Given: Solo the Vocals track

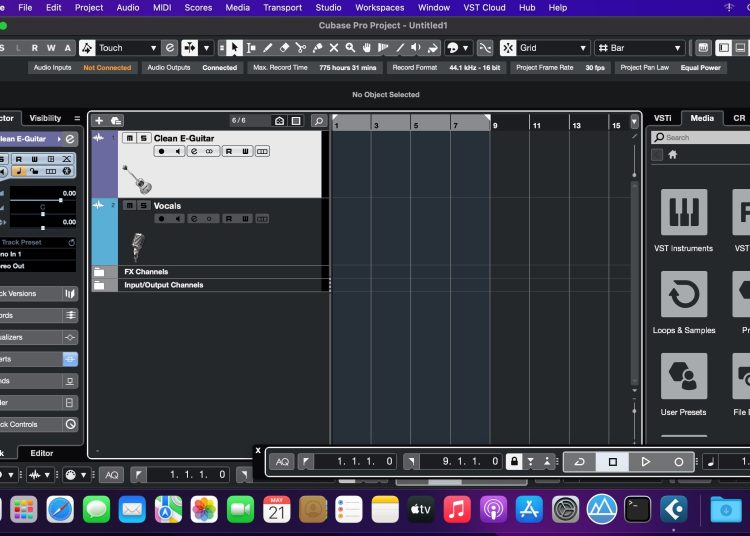Looking at the screenshot, I should click(x=143, y=206).
